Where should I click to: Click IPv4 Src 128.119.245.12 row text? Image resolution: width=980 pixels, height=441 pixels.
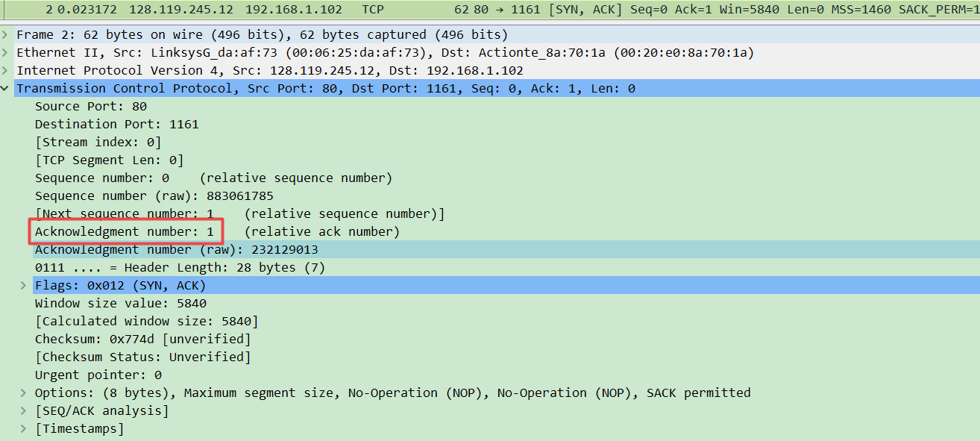click(270, 71)
